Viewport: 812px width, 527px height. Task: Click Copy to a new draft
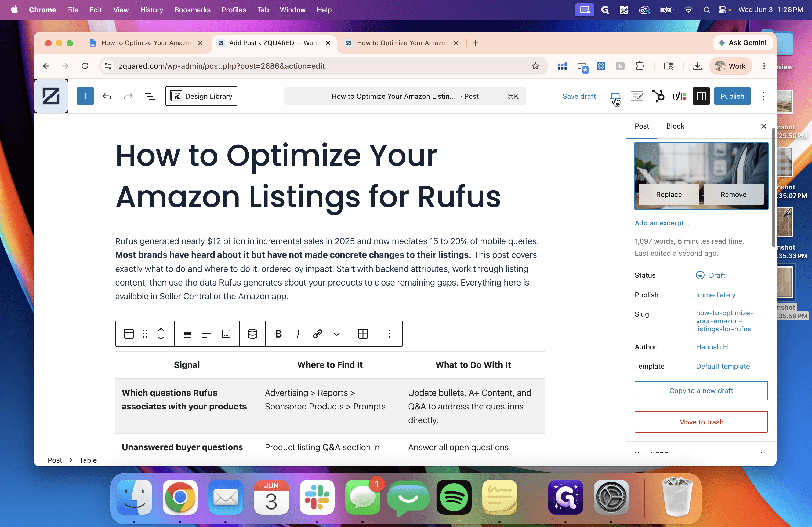[x=701, y=391]
